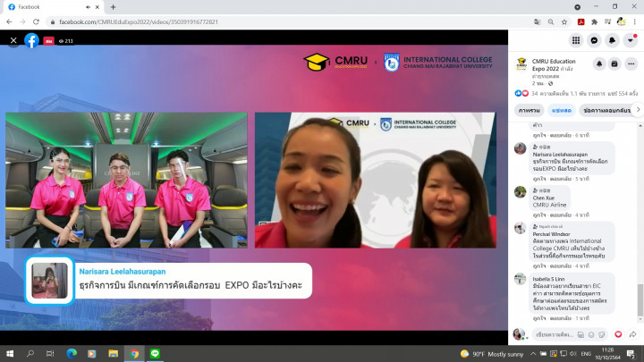Click the share arrow icon below comments
This screenshot has height=362, width=644.
click(x=633, y=334)
